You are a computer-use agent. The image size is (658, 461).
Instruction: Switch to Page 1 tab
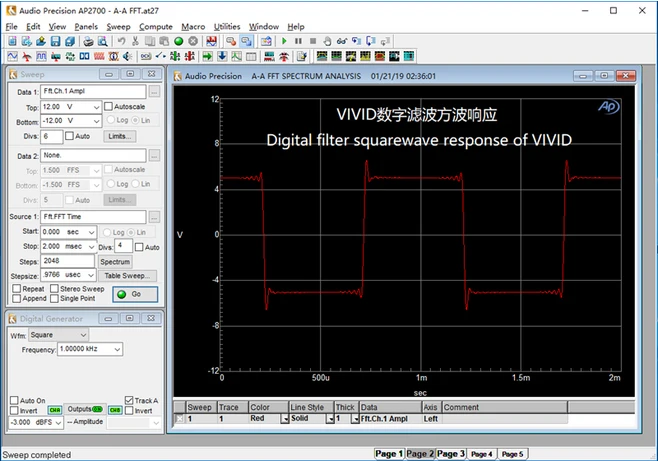coord(389,453)
